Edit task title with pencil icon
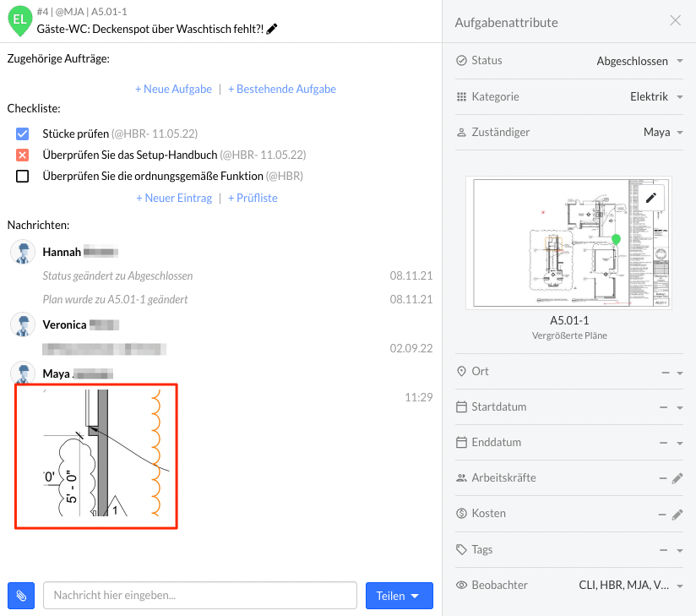This screenshot has width=696, height=616. click(x=272, y=29)
